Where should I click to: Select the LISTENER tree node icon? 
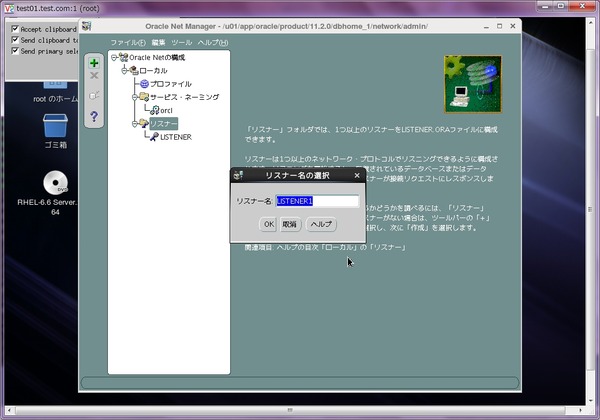click(x=154, y=137)
